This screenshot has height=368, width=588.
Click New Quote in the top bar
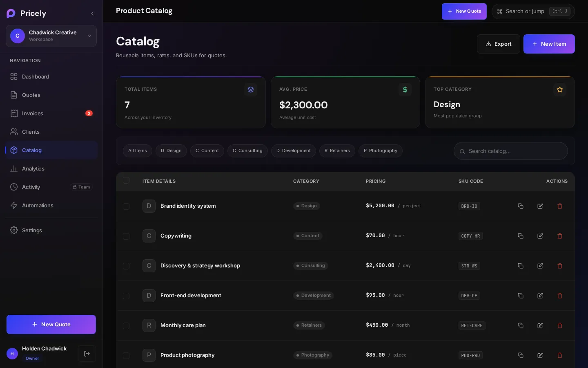pos(464,11)
